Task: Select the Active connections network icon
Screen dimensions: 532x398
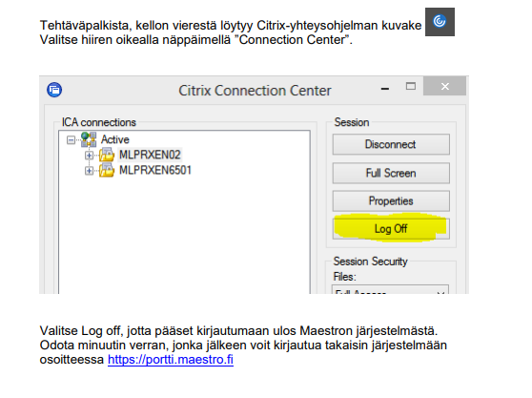Action: [89, 139]
